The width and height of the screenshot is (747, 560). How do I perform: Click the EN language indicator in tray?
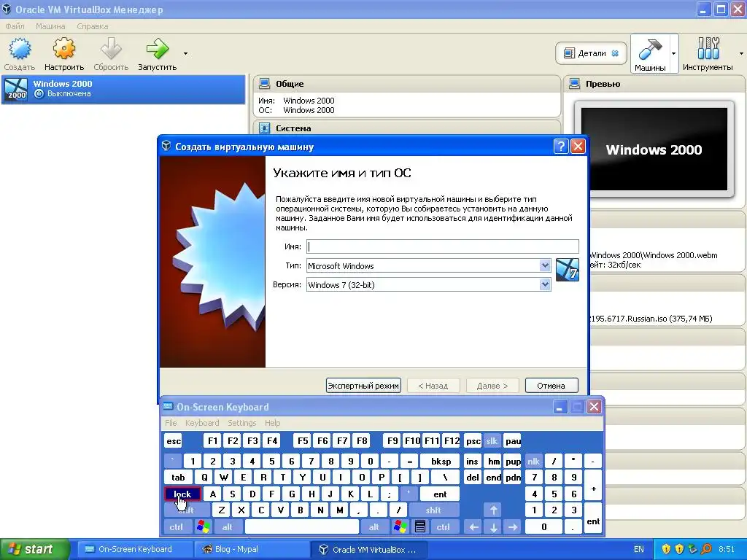pyautogui.click(x=638, y=549)
